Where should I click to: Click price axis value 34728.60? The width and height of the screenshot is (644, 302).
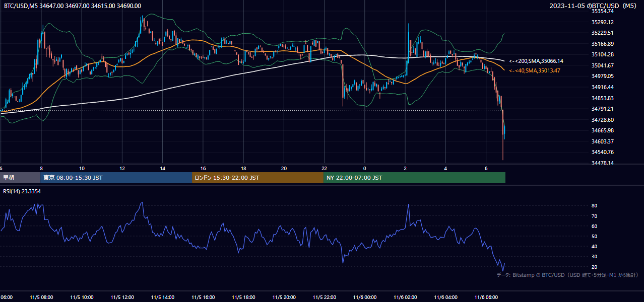(x=602, y=120)
